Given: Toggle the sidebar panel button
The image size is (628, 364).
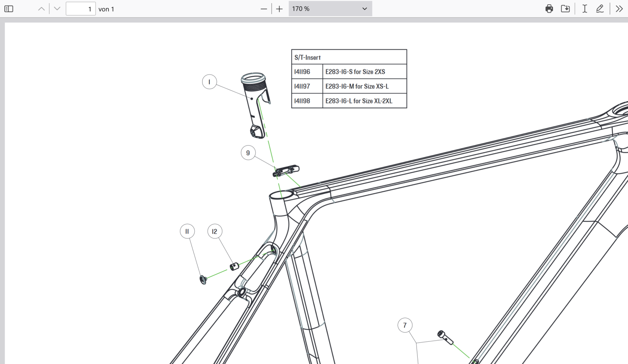Looking at the screenshot, I should [x=9, y=9].
